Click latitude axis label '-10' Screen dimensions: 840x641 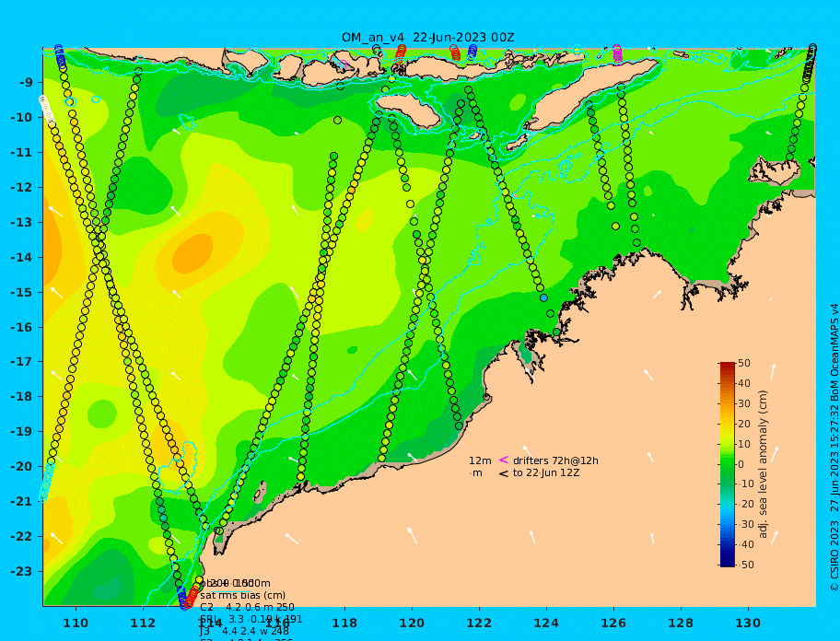21,117
